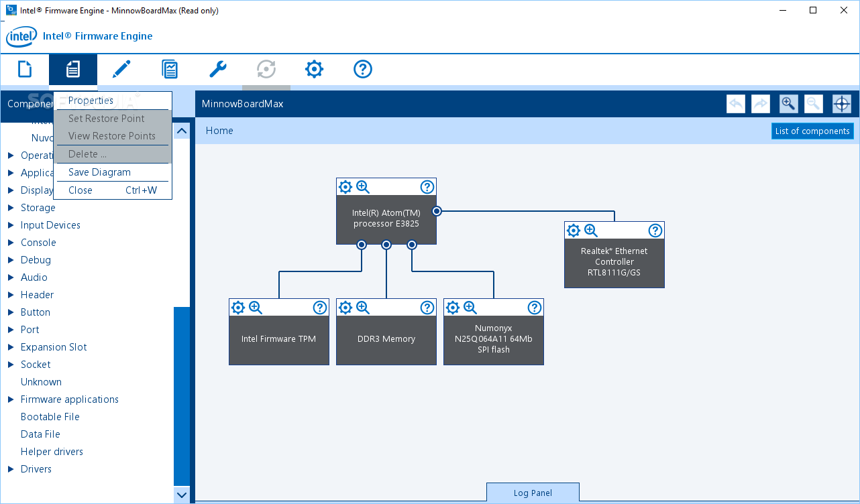Select the Unknown component item

pyautogui.click(x=41, y=382)
